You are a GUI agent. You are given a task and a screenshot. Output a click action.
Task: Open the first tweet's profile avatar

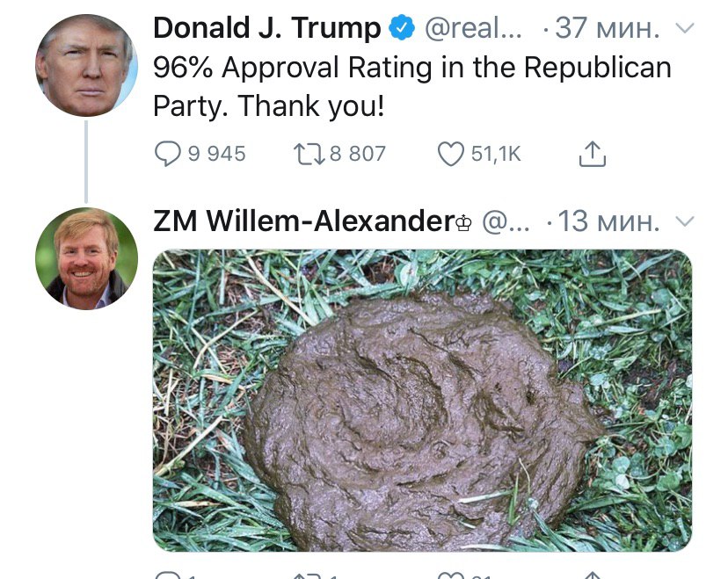[x=86, y=66]
